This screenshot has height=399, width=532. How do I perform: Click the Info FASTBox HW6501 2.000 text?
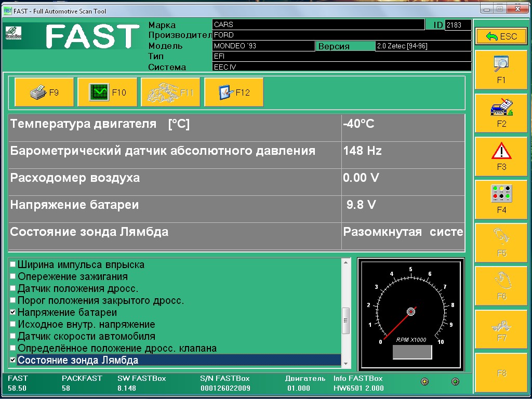[358, 388]
